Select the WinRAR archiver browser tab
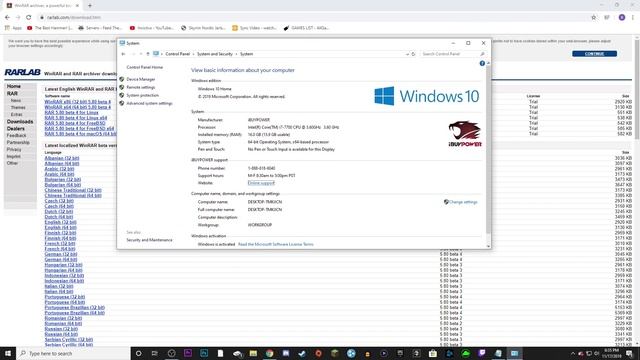 [x=42, y=6]
